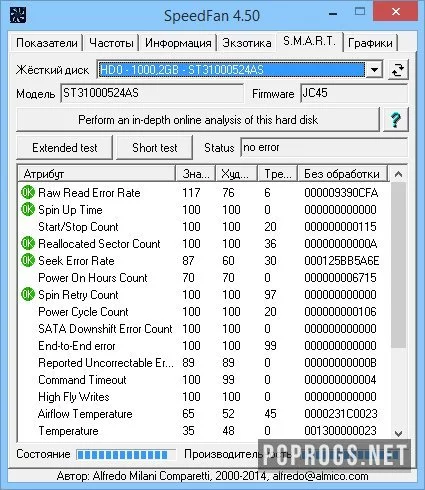425x490 pixels.
Task: Select the HD0 ST31000524AS combo box entry
Action: tap(232, 70)
